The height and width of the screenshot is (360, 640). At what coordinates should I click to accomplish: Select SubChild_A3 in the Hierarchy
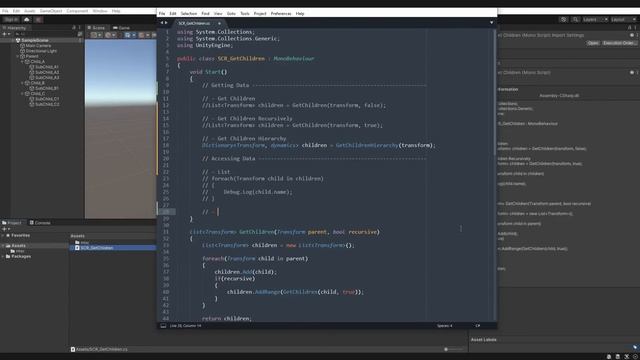click(x=46, y=78)
